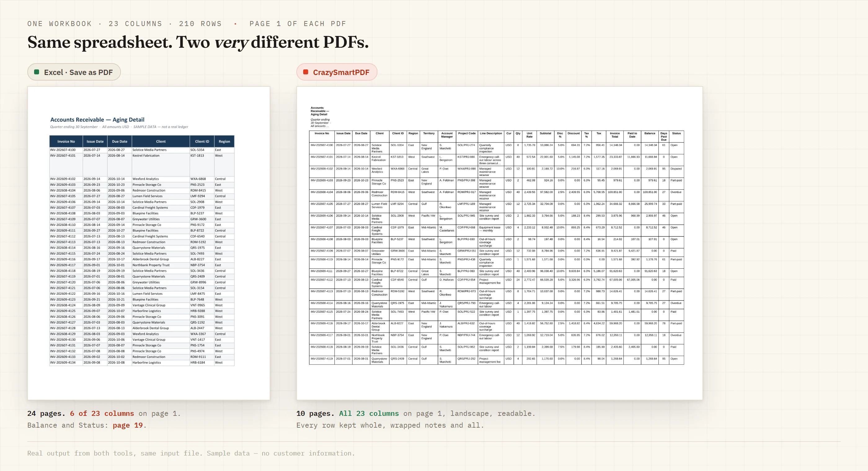
Task: Open the Excel PDF page thumbnail
Action: point(148,243)
